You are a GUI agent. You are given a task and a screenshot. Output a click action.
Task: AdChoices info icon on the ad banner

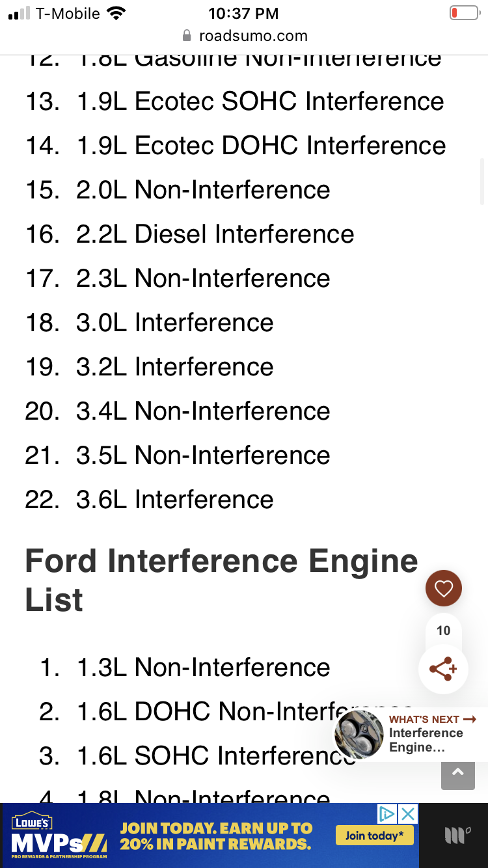point(388,813)
